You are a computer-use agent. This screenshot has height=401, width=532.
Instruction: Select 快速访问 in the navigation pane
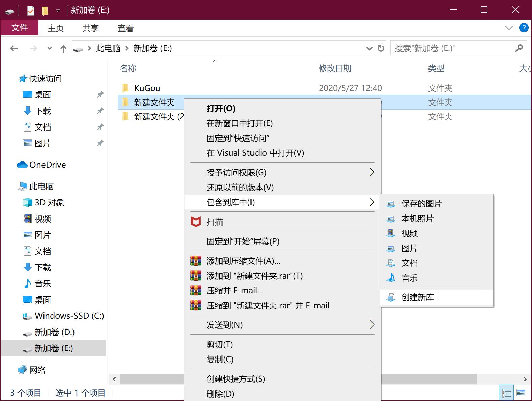[x=45, y=79]
